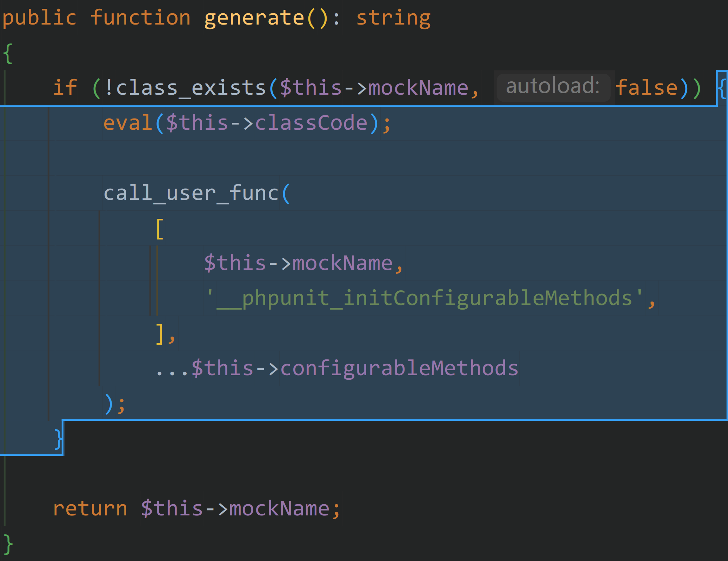Click the 'string' return type
This screenshot has height=561, width=728.
click(x=393, y=18)
